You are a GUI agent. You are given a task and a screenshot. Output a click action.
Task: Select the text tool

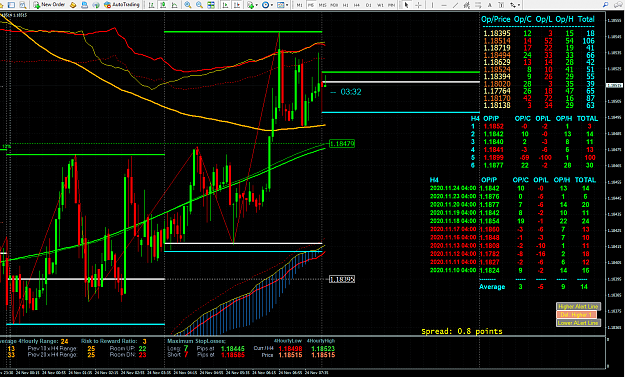[x=489, y=5]
